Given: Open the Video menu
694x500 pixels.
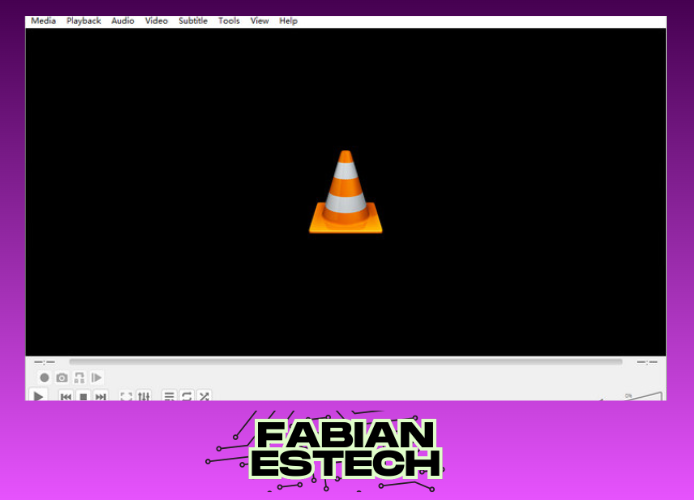Looking at the screenshot, I should pyautogui.click(x=156, y=21).
